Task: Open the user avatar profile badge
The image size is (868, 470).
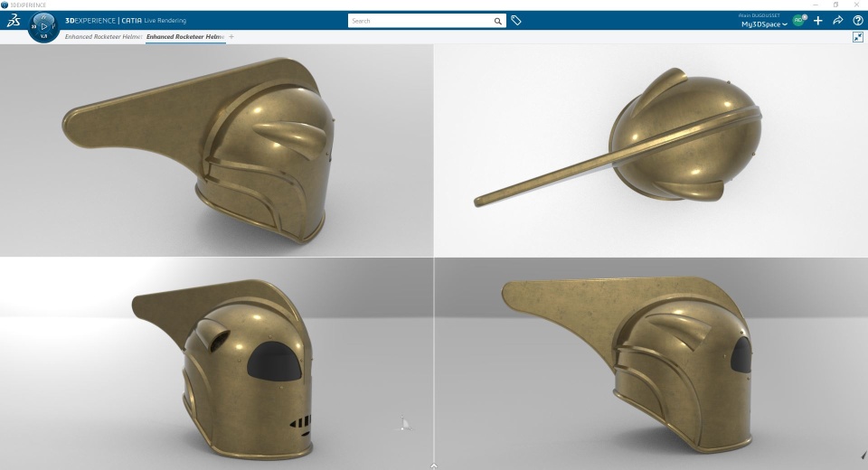Action: point(798,21)
